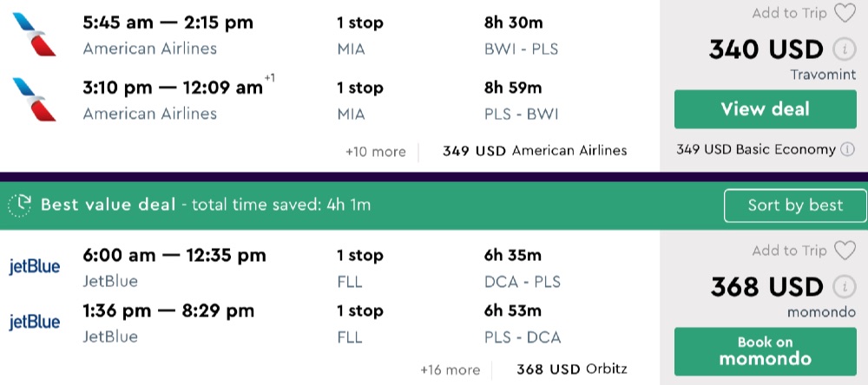Screen dimensions: 868x385
Task: Click the heart icon for the 368 USD trip
Action: coord(844,251)
